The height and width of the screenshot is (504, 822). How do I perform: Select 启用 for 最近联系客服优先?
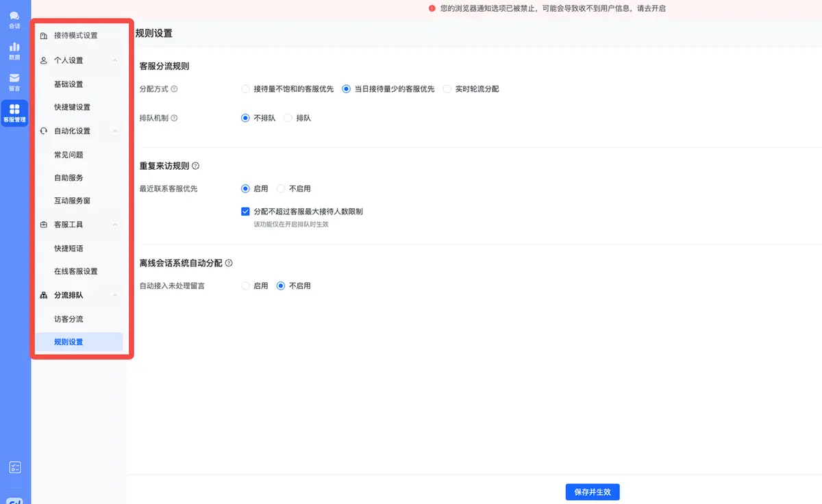point(245,188)
